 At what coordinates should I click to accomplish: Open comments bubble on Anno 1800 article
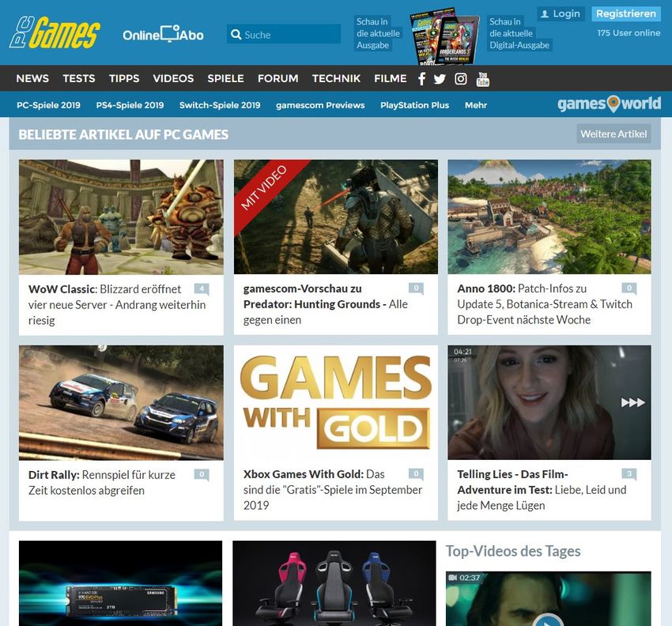[629, 288]
